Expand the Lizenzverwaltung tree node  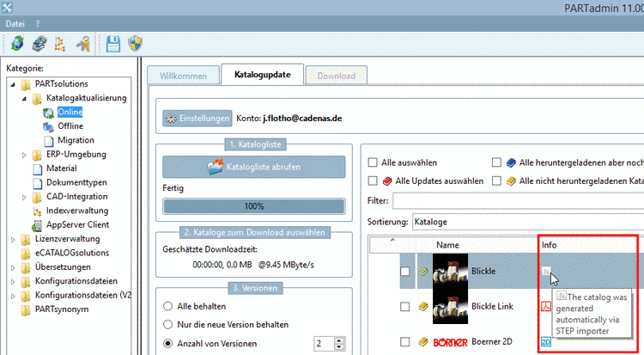[13, 240]
